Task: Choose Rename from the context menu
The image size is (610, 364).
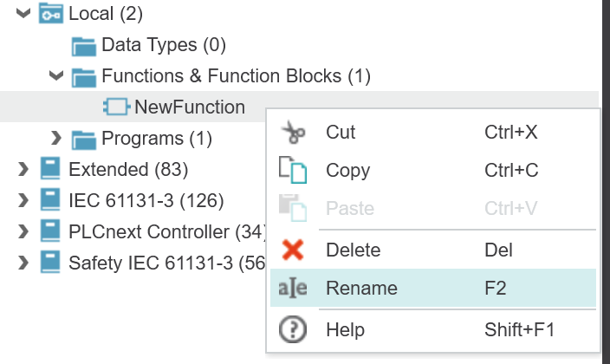Action: point(433,288)
